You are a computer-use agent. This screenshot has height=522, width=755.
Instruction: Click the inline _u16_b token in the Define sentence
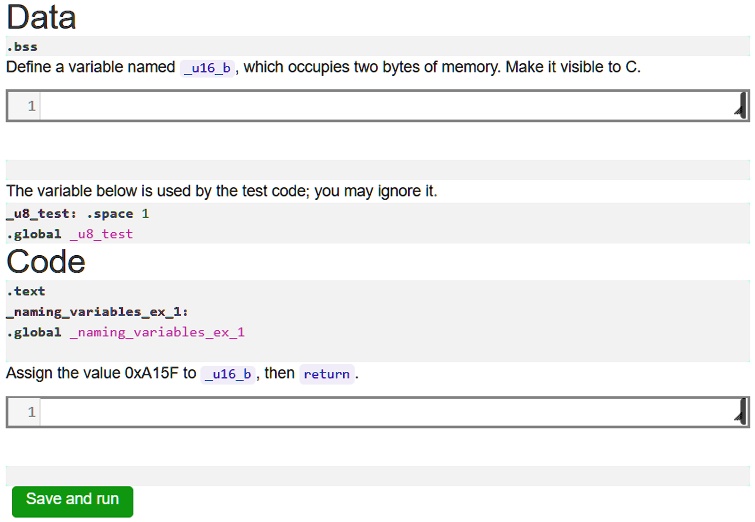[x=207, y=68]
